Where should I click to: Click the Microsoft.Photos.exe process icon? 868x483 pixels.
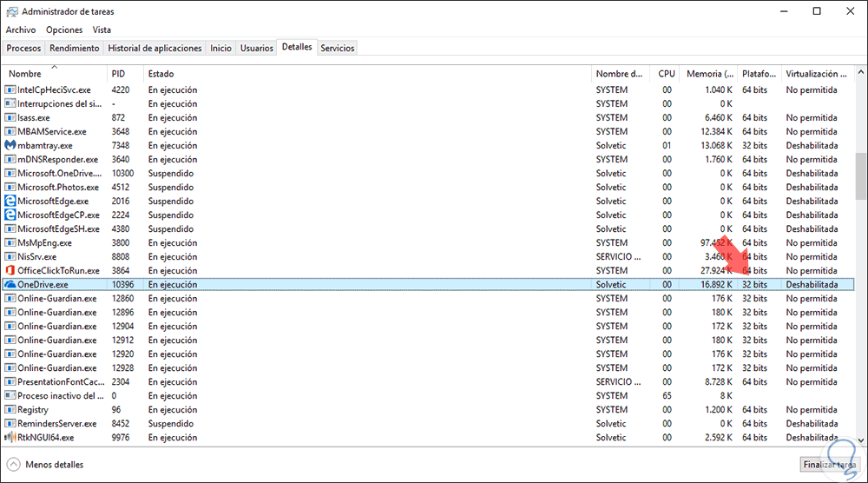10,188
